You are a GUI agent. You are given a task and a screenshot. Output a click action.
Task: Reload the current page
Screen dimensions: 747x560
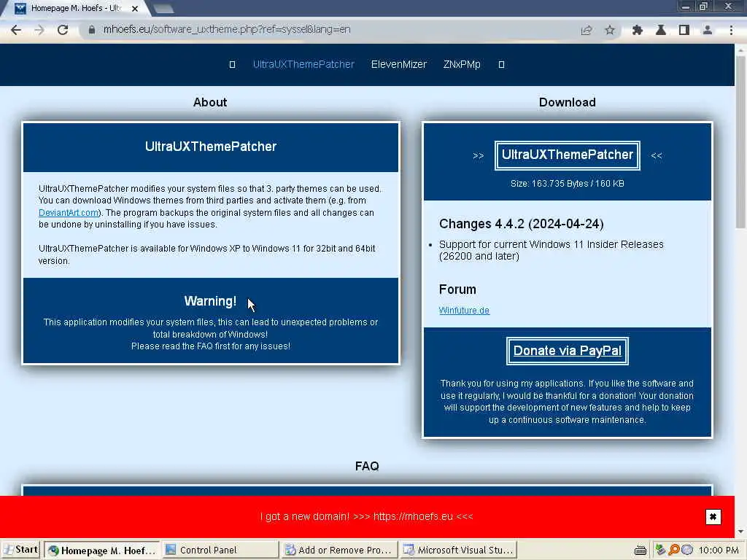[x=63, y=30]
